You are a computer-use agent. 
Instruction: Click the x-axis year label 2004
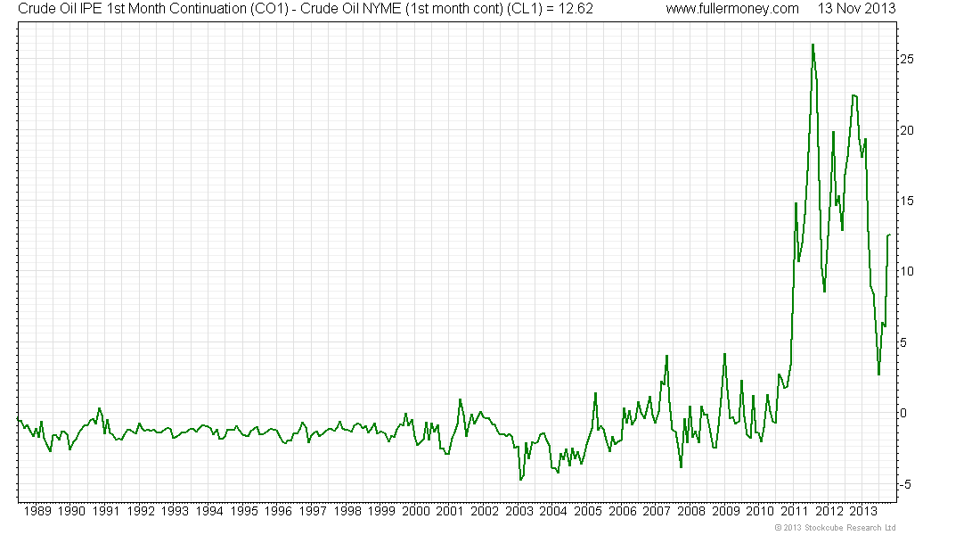pos(553,511)
